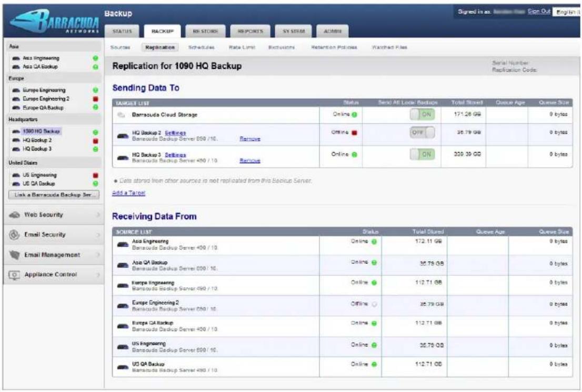Screen dimensions: 582x392
Task: Select Asia QA Backup in the sidebar
Action: (40, 67)
